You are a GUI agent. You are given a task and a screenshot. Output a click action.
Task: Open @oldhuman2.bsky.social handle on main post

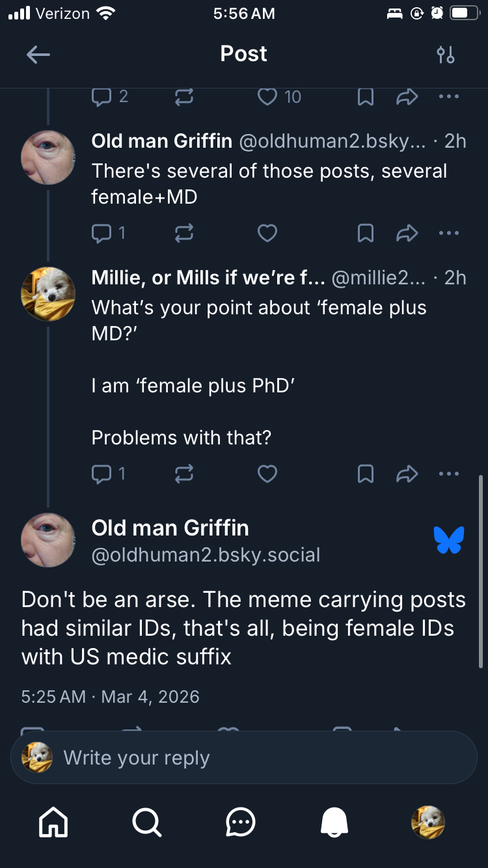[206, 555]
